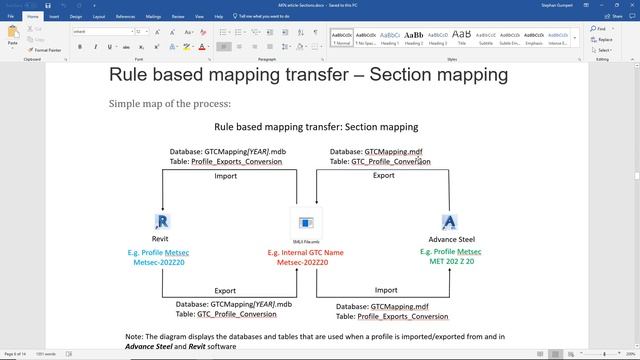Apply the Title style
The height and width of the screenshot is (360, 640).
click(x=462, y=38)
